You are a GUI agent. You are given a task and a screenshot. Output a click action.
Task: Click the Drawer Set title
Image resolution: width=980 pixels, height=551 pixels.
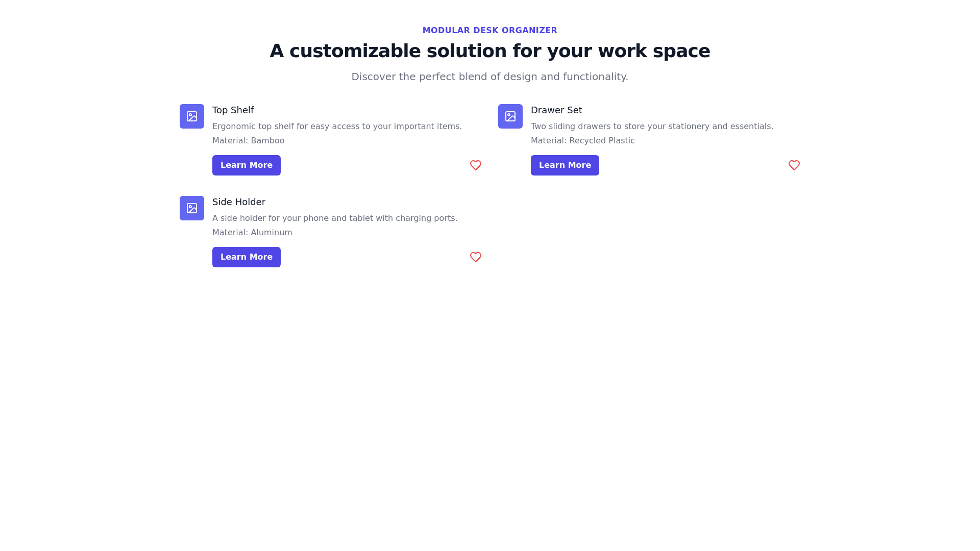(556, 110)
